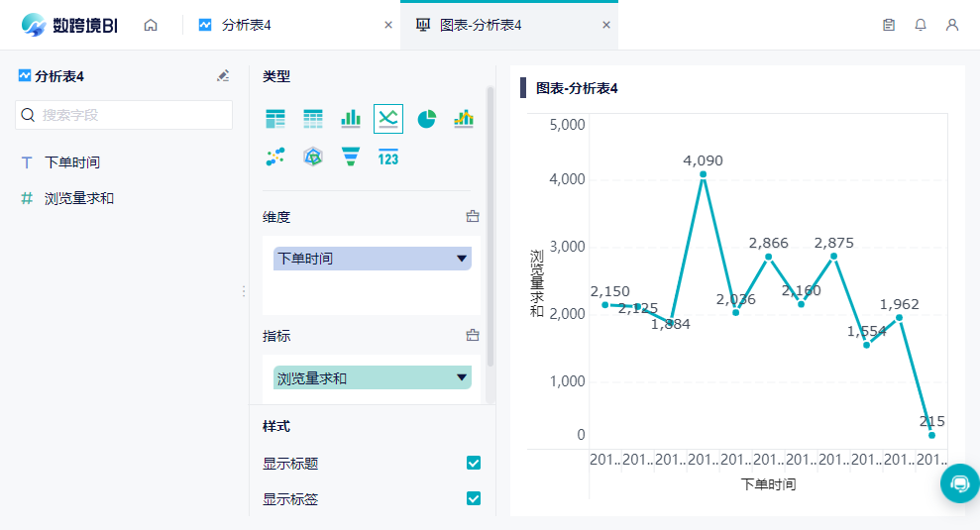
Task: Click the config panel vertical scrollbar
Action: tap(490, 228)
